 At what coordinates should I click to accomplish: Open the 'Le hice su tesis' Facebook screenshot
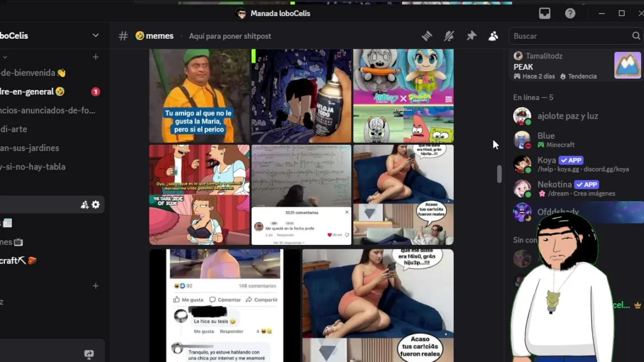pos(225,306)
